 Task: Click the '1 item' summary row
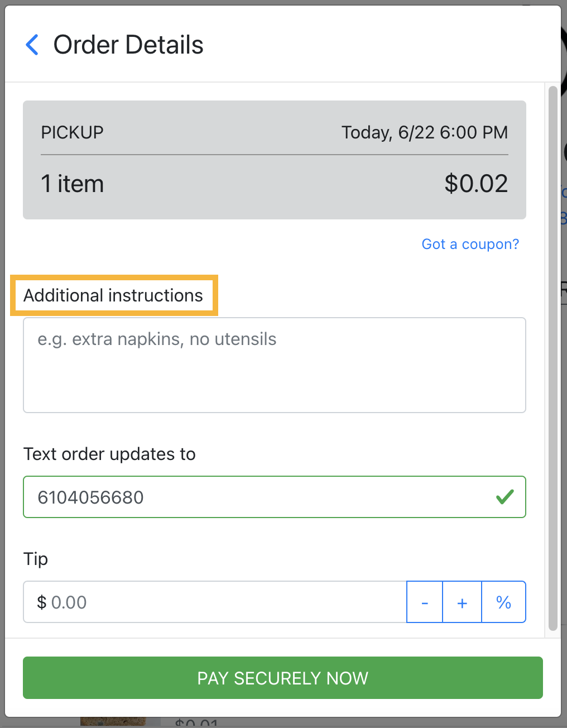pyautogui.click(x=275, y=184)
